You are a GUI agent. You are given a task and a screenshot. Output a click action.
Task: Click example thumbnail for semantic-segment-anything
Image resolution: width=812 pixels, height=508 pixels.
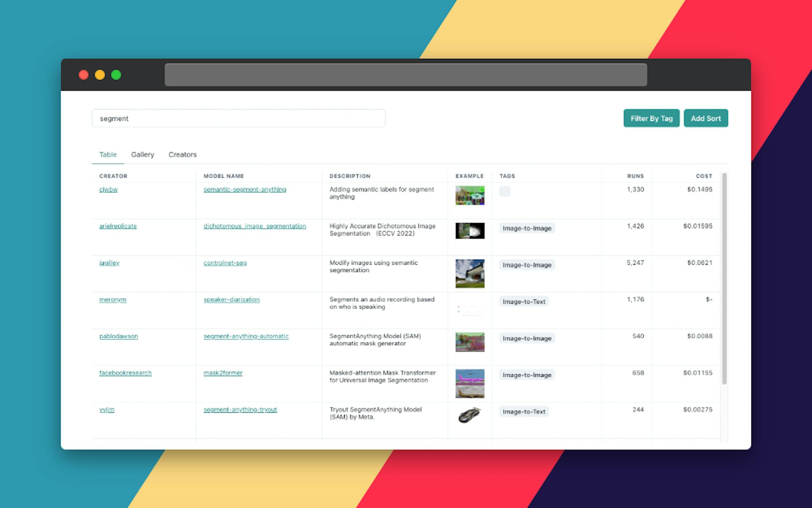pos(470,195)
